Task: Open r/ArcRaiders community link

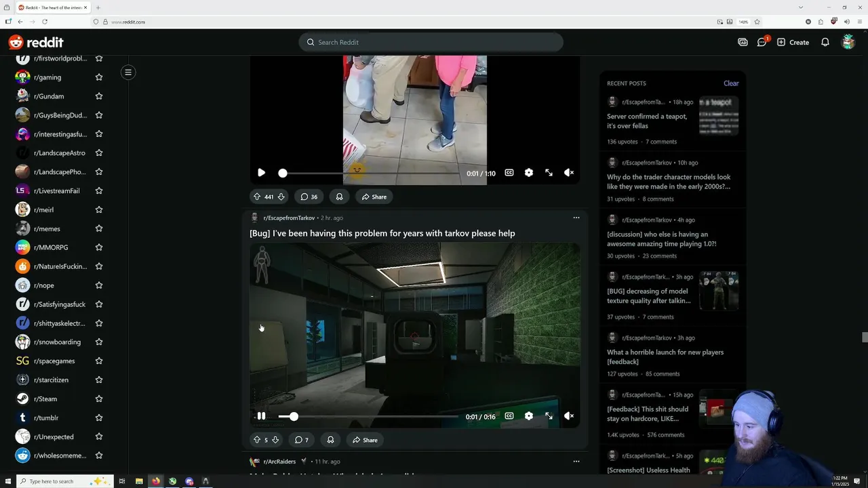Action: click(x=279, y=462)
